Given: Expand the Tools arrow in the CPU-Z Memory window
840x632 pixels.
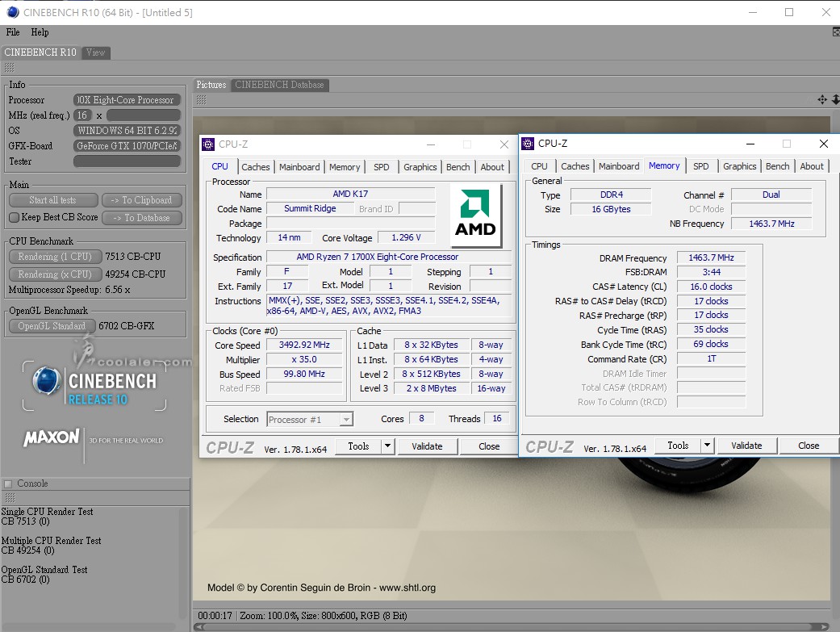Looking at the screenshot, I should [x=707, y=446].
